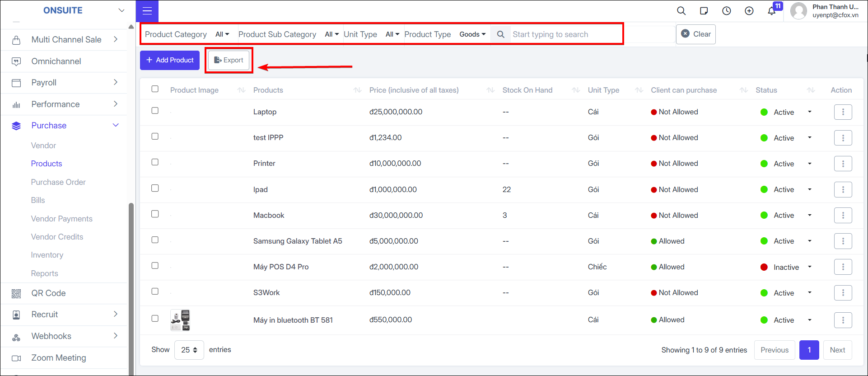This screenshot has height=376, width=868.
Task: Open Bills in sidebar
Action: (38, 200)
